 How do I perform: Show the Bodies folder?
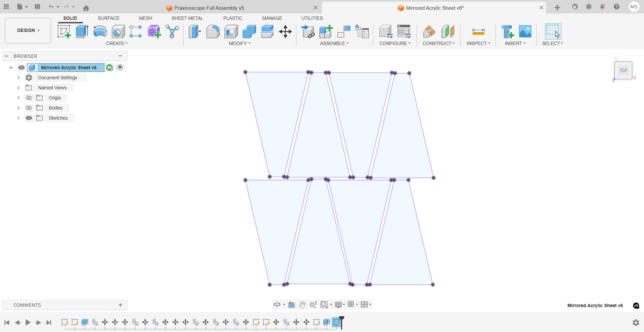29,108
